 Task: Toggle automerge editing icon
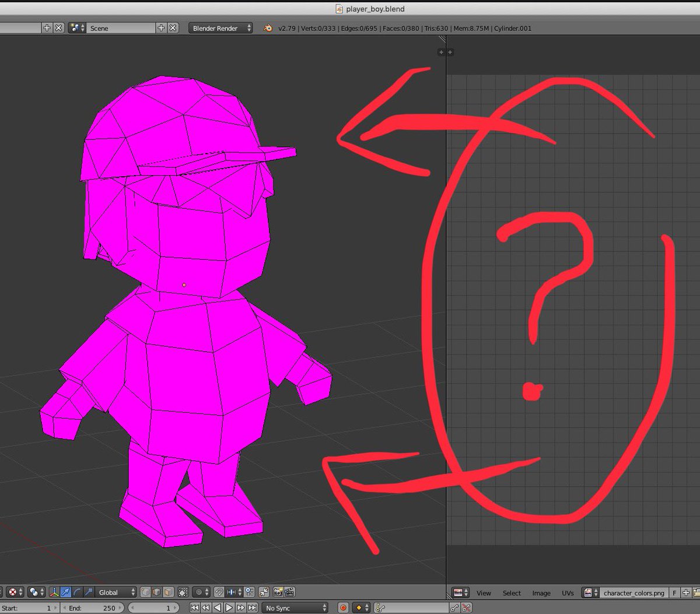coord(264,592)
